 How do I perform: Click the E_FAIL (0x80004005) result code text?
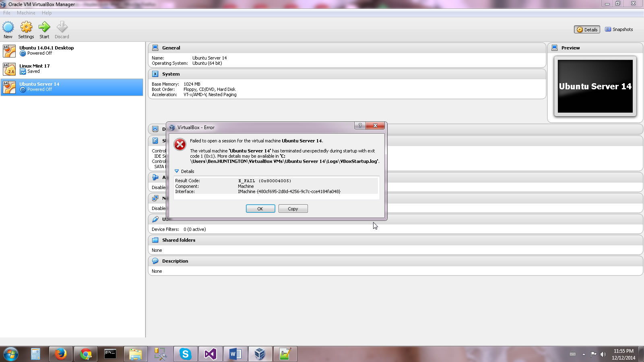coord(265,181)
